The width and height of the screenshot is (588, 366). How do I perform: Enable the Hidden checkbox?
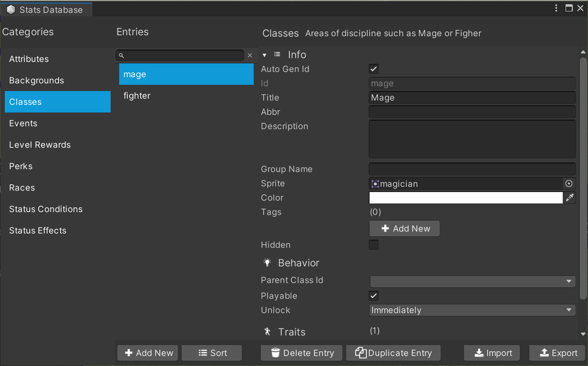[x=374, y=245]
